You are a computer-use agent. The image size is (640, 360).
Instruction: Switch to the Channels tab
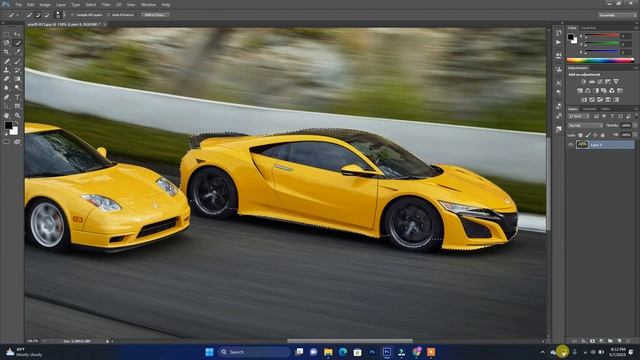pyautogui.click(x=589, y=109)
